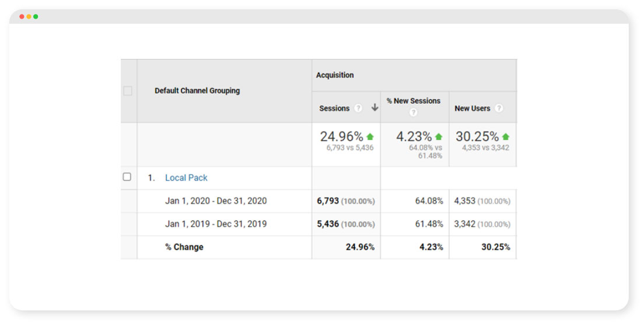The height and width of the screenshot is (326, 644).
Task: Click the Default Channel Grouping header
Action: click(197, 91)
